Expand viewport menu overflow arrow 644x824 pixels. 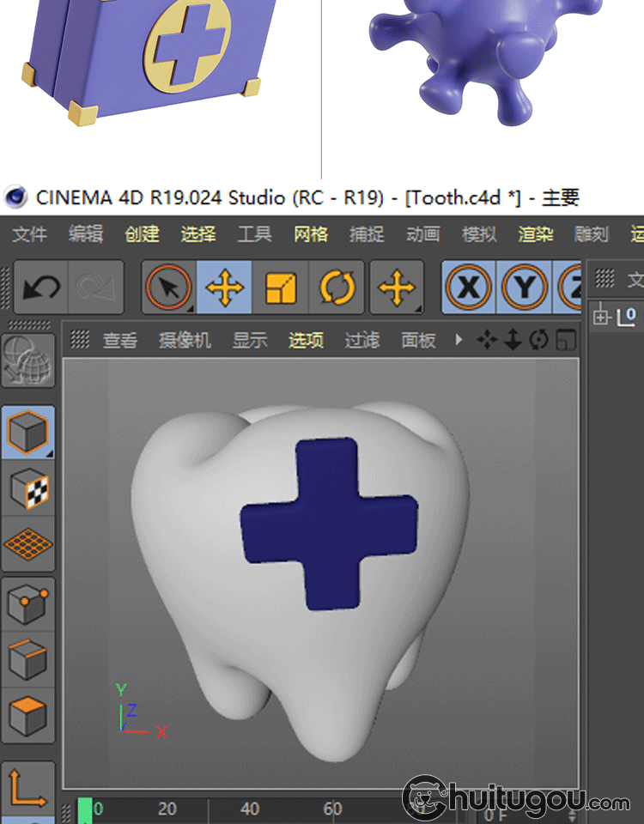coord(459,340)
